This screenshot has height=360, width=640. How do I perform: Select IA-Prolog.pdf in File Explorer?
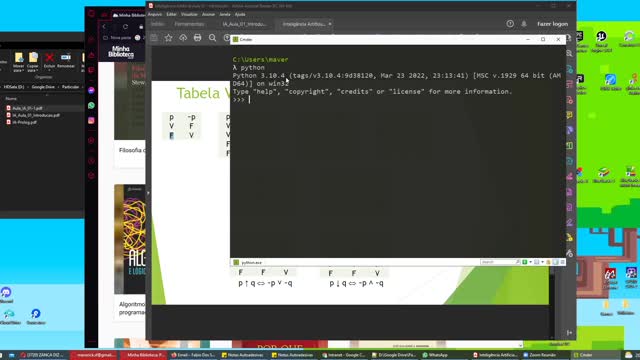click(x=24, y=122)
